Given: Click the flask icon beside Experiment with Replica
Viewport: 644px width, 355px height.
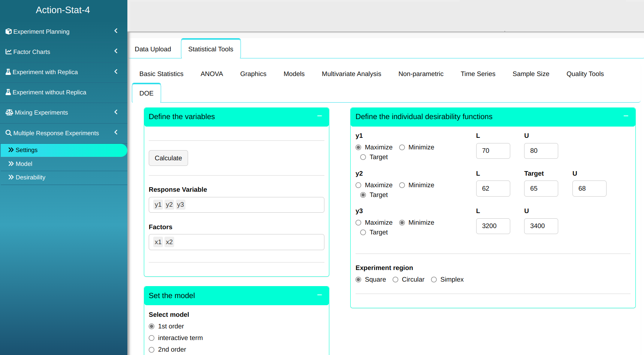Looking at the screenshot, I should pos(8,72).
